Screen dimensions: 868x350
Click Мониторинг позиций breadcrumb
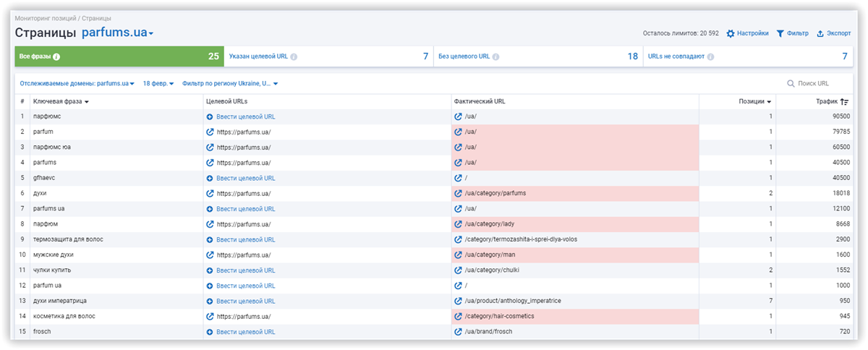click(x=46, y=17)
